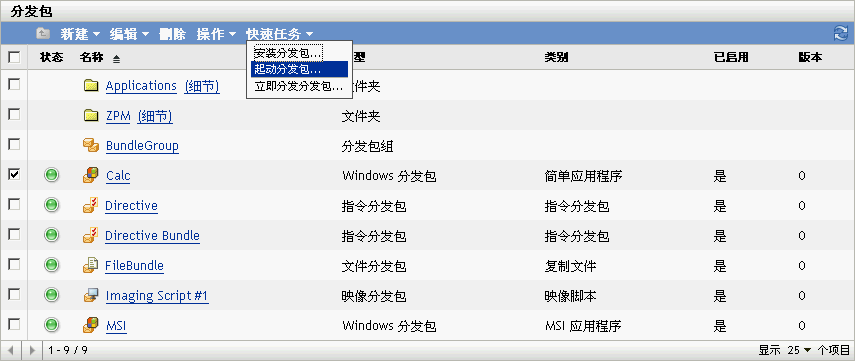
Task: Click green status icon for Directive
Action: (51, 205)
